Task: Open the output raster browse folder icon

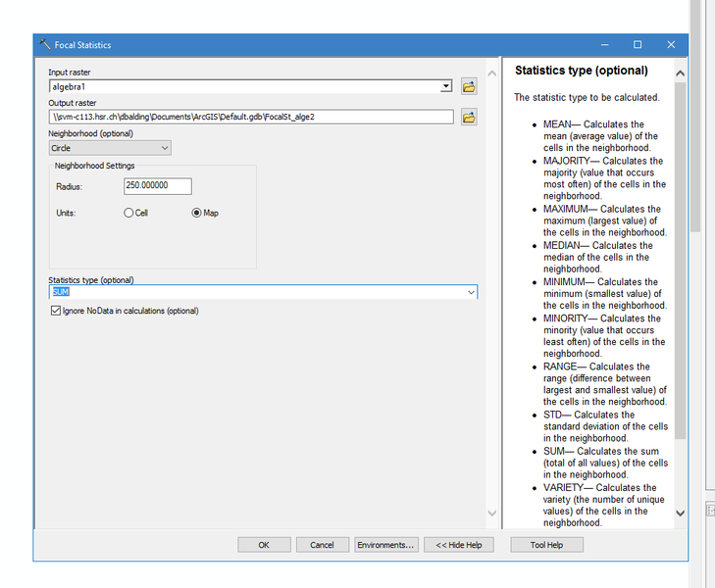Action: click(x=469, y=118)
